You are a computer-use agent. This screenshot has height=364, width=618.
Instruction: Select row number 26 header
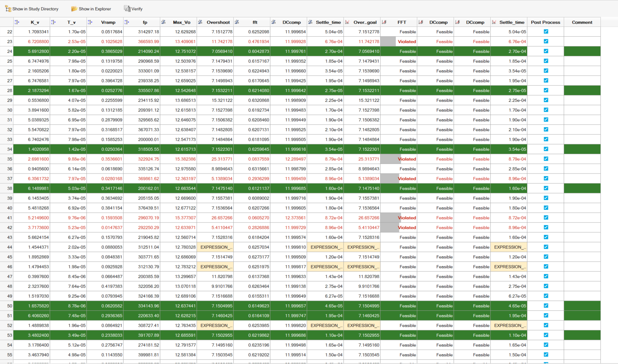(x=7, y=71)
